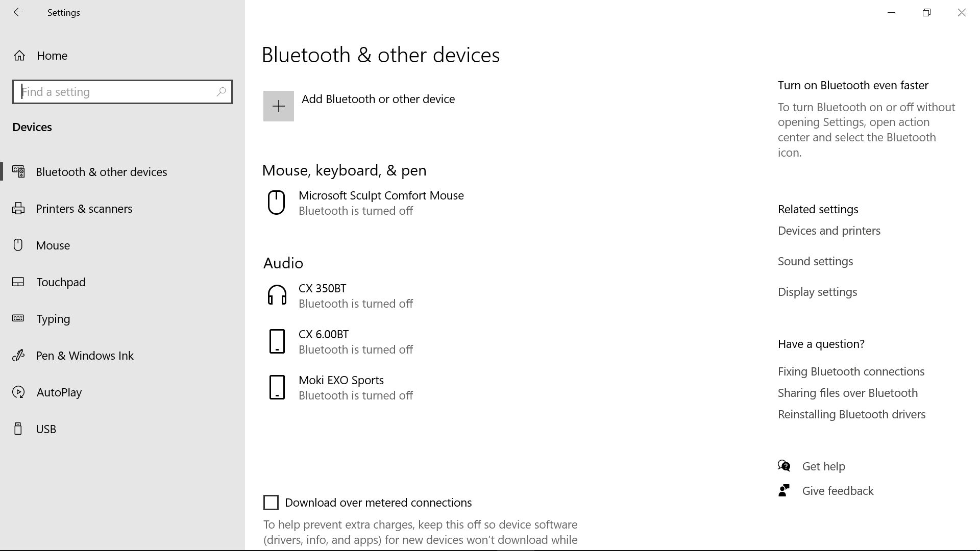980x551 pixels.
Task: Click the back arrow at top left
Action: [x=18, y=12]
